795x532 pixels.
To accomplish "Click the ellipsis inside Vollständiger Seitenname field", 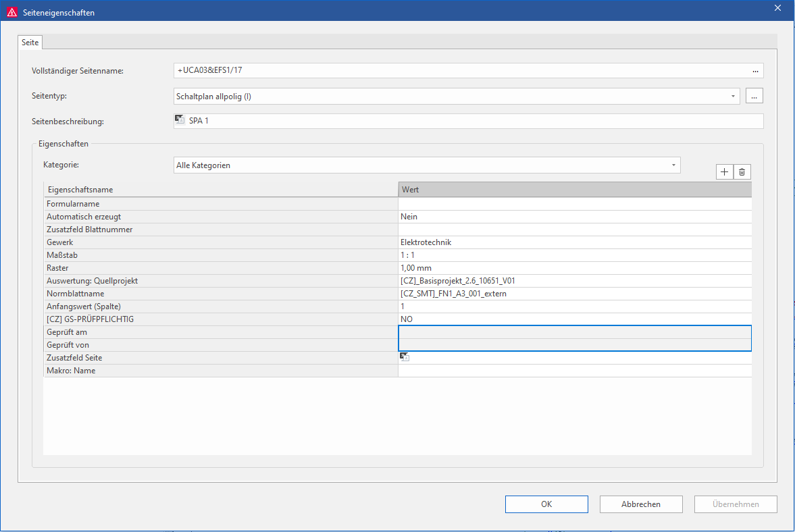I will (756, 71).
